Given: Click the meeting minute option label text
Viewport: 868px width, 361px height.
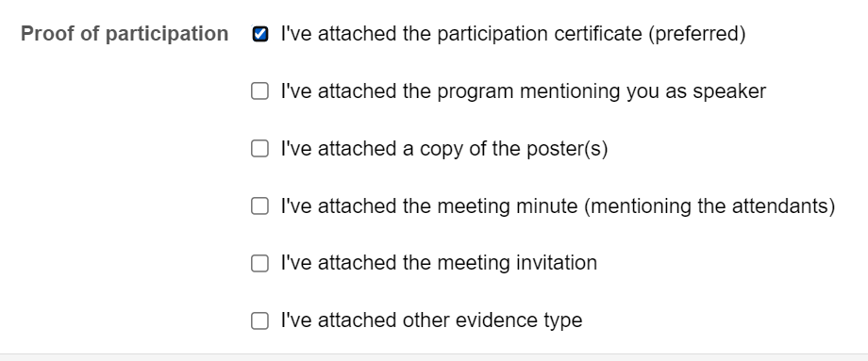Looking at the screenshot, I should pyautogui.click(x=558, y=206).
